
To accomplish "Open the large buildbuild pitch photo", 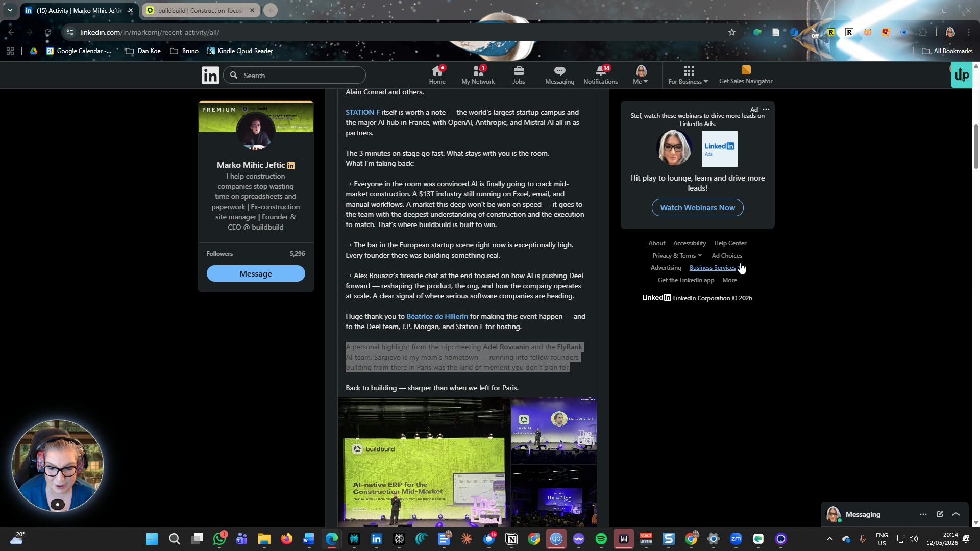I will [x=424, y=462].
